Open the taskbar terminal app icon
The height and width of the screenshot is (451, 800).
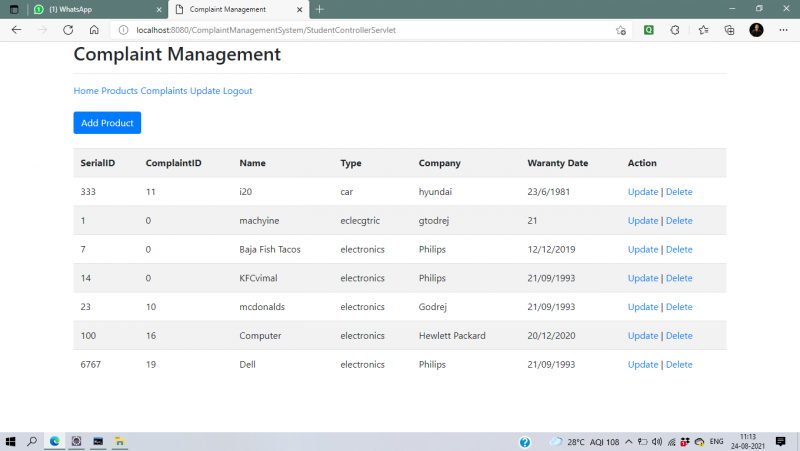pos(98,441)
